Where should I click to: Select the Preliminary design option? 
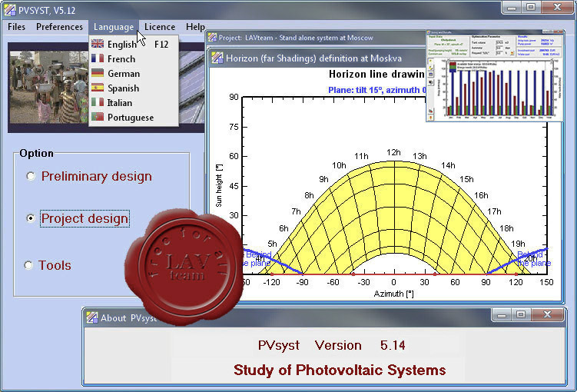coord(31,176)
